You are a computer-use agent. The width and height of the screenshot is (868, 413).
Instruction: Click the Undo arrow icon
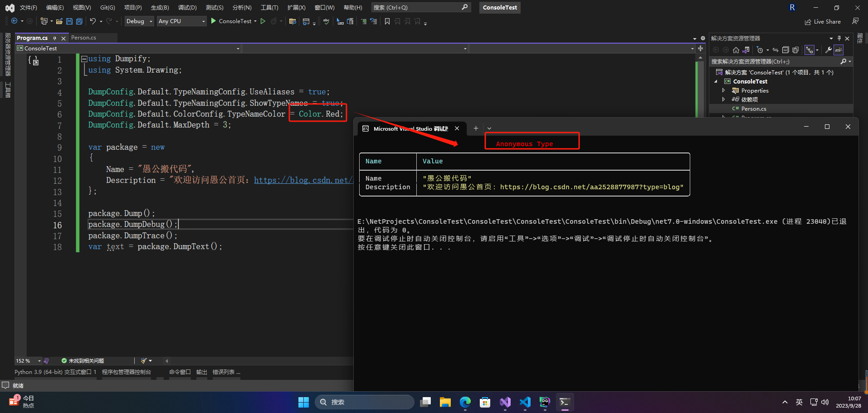click(93, 21)
